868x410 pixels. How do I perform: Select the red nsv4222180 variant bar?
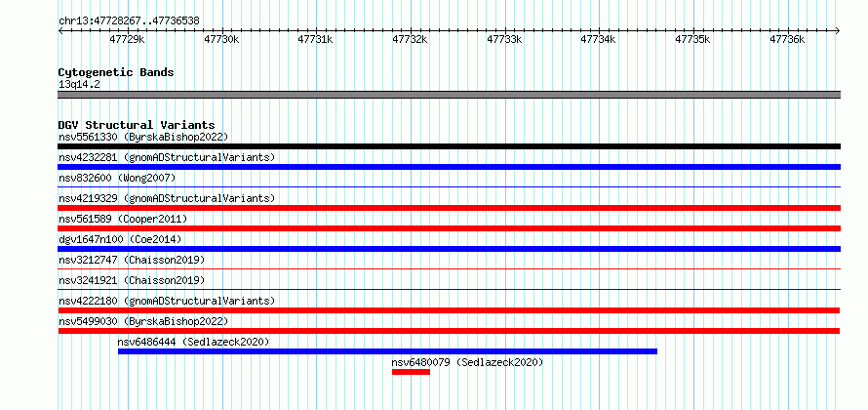[x=449, y=310]
